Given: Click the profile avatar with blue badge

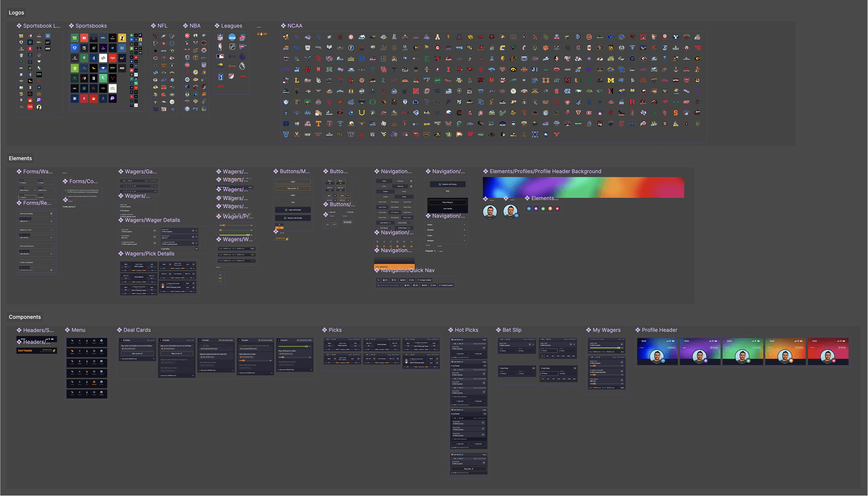Looking at the screenshot, I should 511,211.
